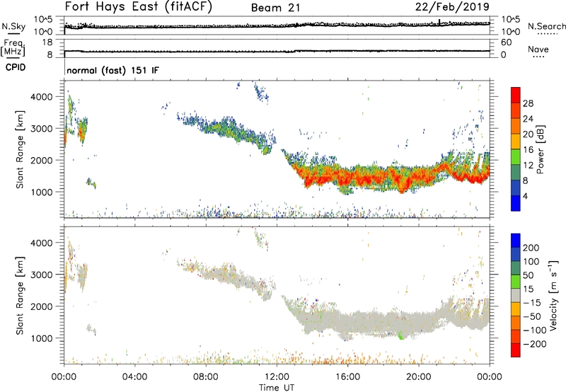Click the date "22/Feb/2019"
The image size is (566, 392).
(x=452, y=7)
